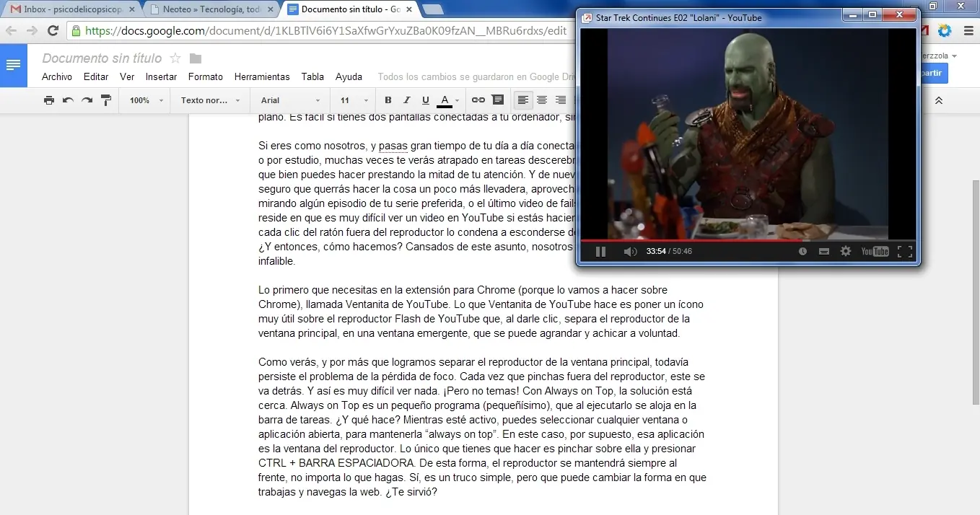Viewport: 980px width, 515px height.
Task: Open the Tabla menu
Action: click(x=312, y=76)
